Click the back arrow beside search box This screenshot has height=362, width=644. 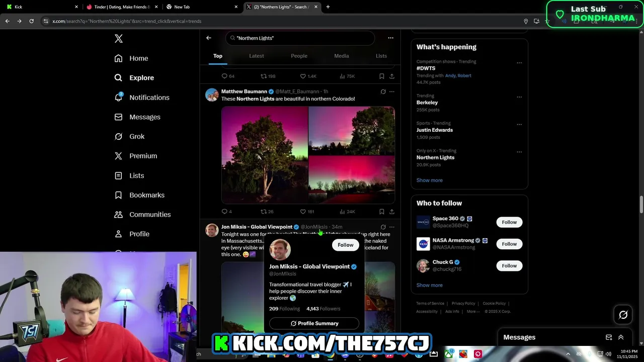coord(209,38)
